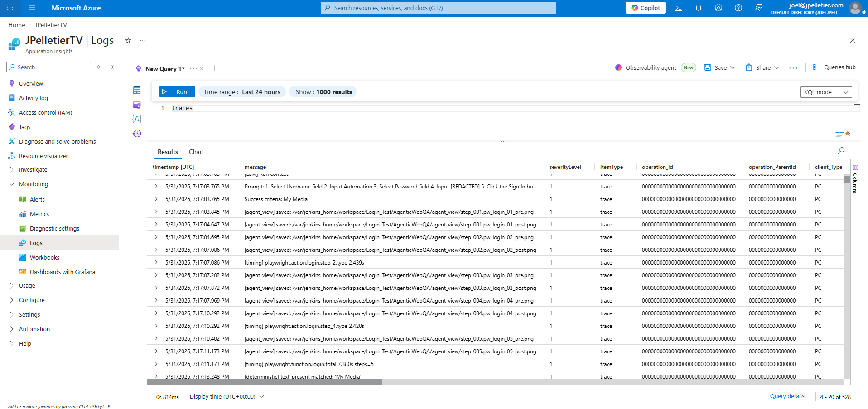The width and height of the screenshot is (868, 409).
Task: Open Dashboards with Grafana
Action: [x=63, y=272]
